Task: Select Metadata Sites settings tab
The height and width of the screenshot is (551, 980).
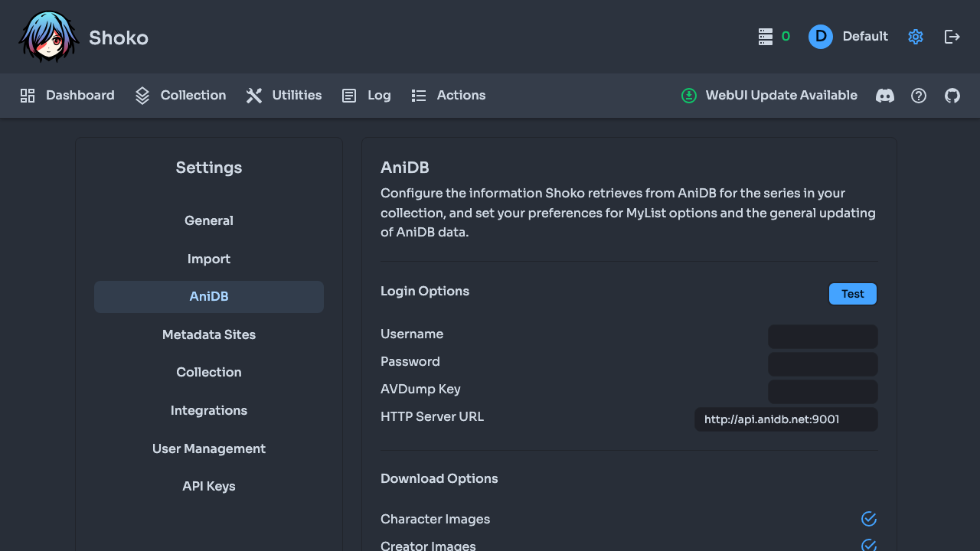Action: click(209, 334)
